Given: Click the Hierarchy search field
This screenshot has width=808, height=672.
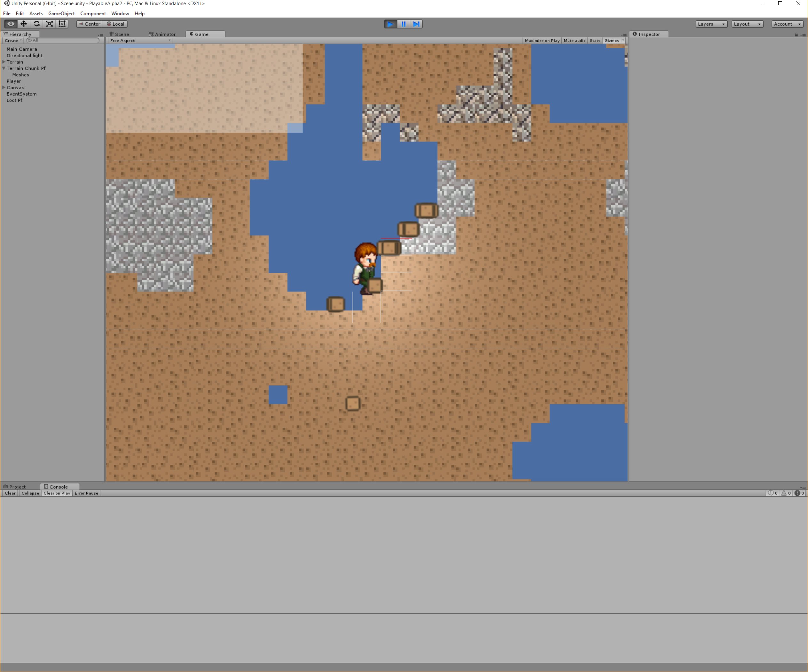Looking at the screenshot, I should pos(63,40).
